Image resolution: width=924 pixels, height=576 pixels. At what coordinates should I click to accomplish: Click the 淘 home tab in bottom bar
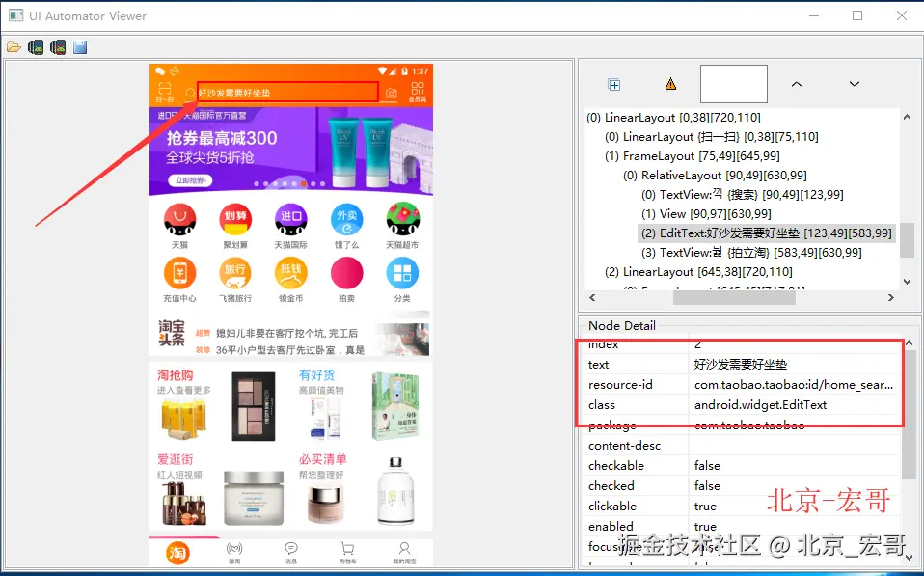pyautogui.click(x=177, y=553)
